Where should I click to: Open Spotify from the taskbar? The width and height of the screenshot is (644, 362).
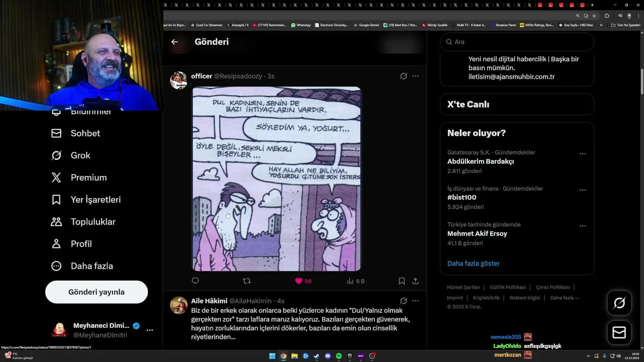(339, 356)
